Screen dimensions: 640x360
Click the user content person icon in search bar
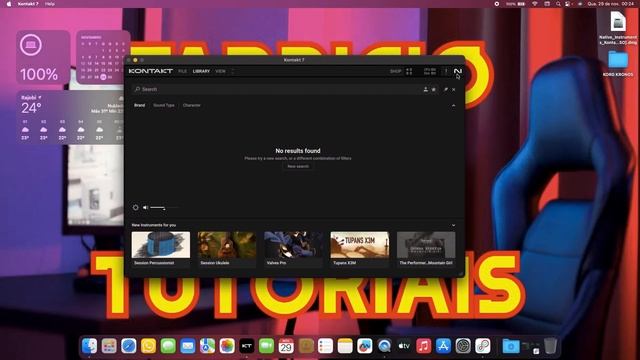point(425,89)
